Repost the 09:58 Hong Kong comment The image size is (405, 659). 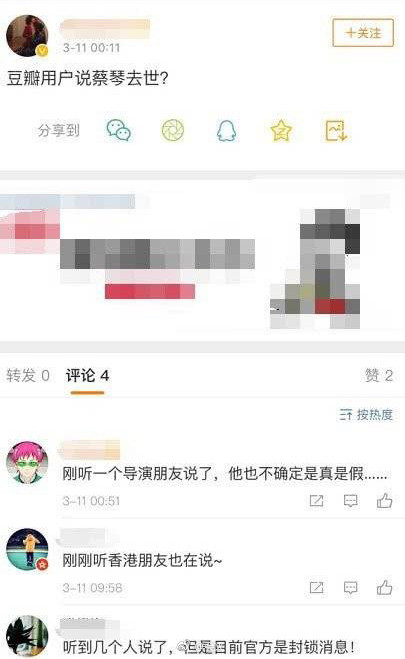(x=316, y=587)
